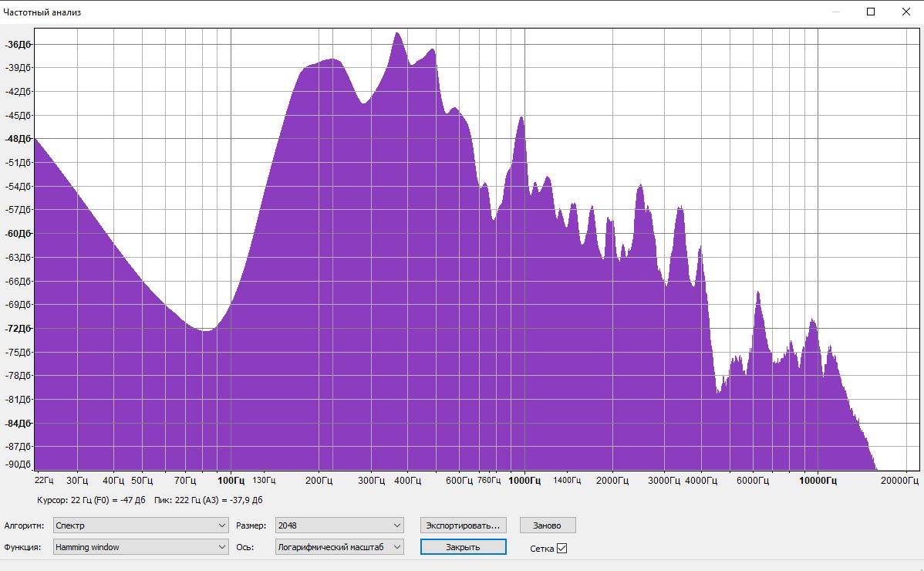Image resolution: width=924 pixels, height=571 pixels.
Task: Click the 1000Гц axis label
Action: (524, 480)
